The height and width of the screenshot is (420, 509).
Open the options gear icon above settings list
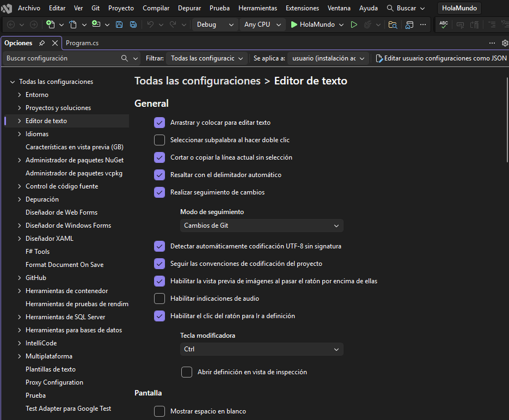coord(505,42)
